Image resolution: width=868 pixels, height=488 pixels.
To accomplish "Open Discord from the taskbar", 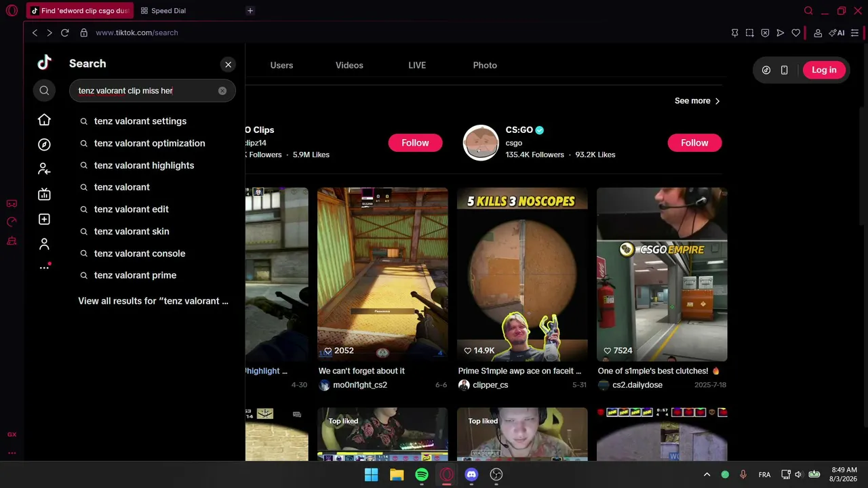I will [x=471, y=474].
